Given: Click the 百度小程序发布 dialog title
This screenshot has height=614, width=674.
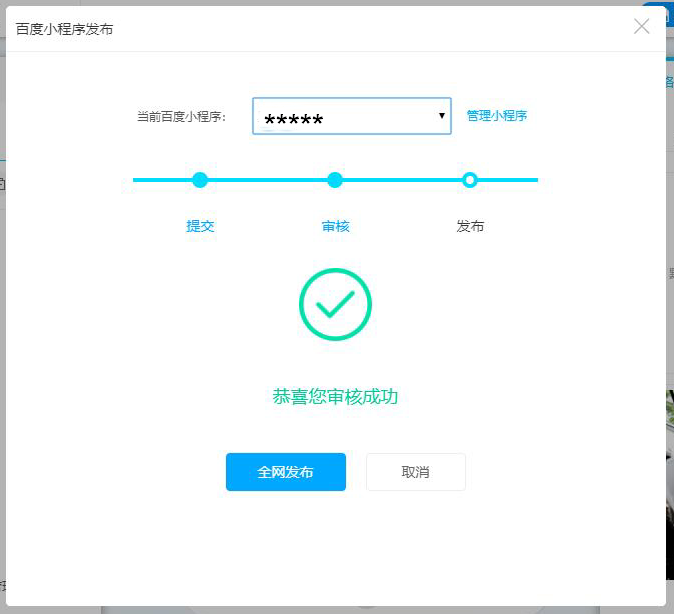Looking at the screenshot, I should coord(65,29).
